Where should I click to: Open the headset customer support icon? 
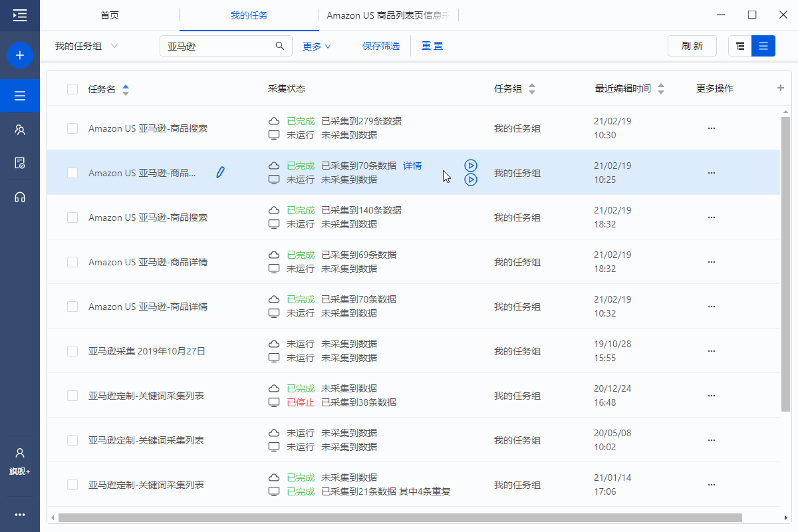[x=20, y=197]
